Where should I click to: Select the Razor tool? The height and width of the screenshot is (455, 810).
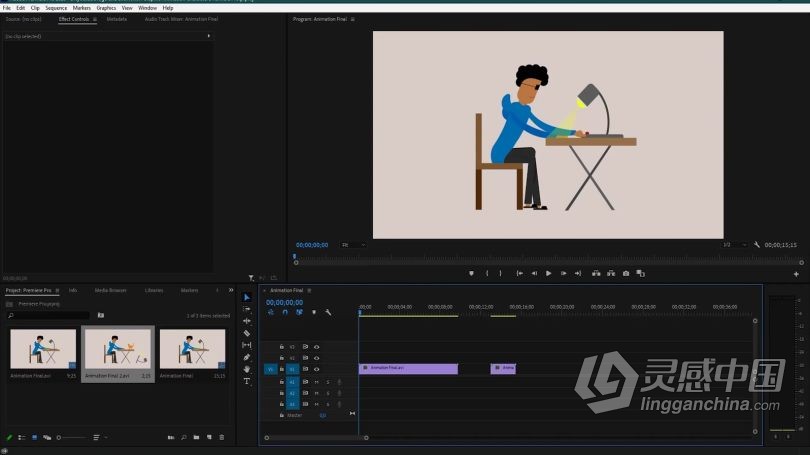[x=247, y=333]
